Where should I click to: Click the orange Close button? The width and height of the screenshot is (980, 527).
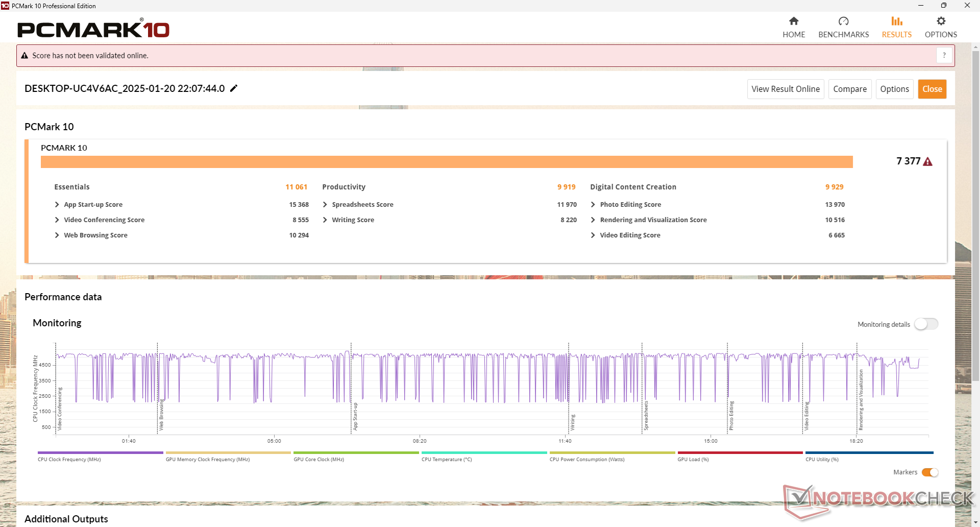point(932,89)
